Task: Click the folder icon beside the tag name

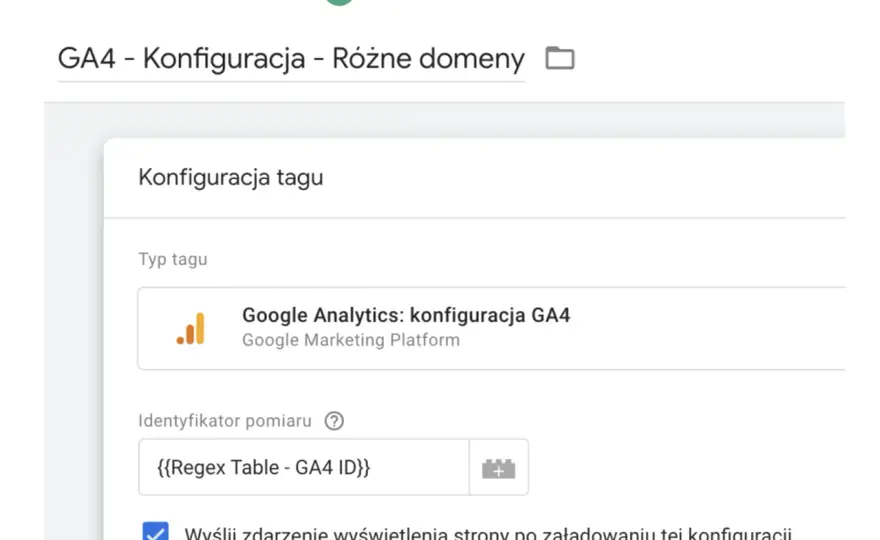Action: click(560, 58)
